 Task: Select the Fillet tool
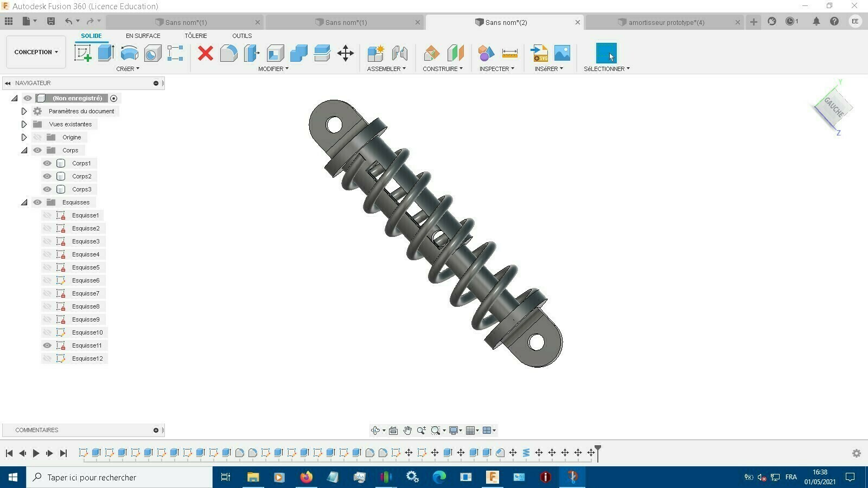point(228,53)
